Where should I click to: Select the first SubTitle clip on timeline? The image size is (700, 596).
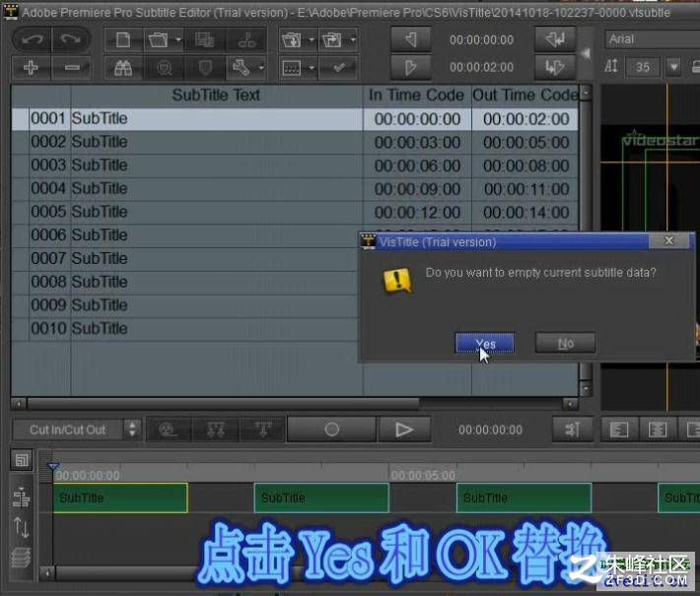click(120, 497)
